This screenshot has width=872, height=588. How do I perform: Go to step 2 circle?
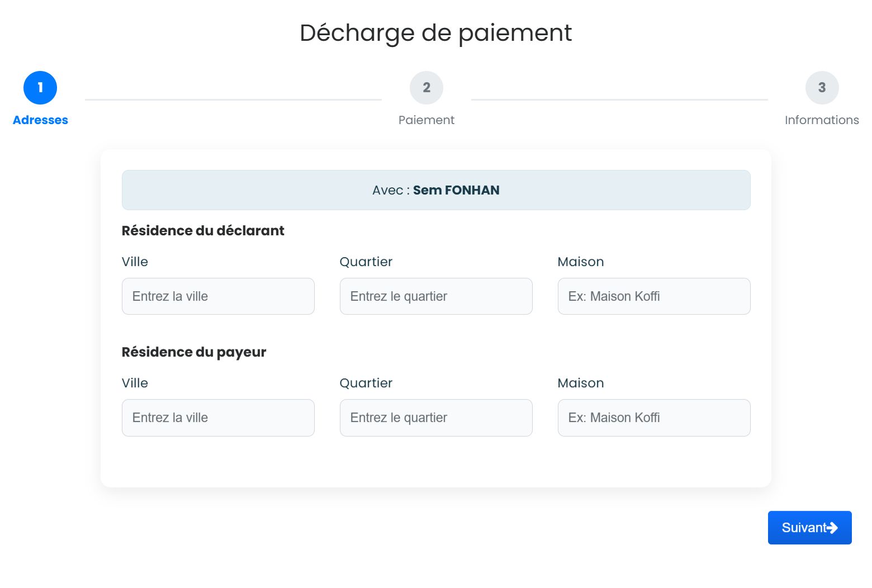(426, 88)
